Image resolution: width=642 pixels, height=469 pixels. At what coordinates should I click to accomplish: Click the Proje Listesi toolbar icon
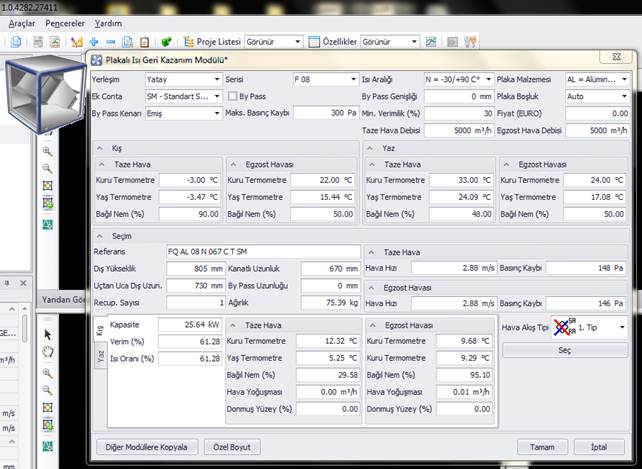tap(186, 42)
